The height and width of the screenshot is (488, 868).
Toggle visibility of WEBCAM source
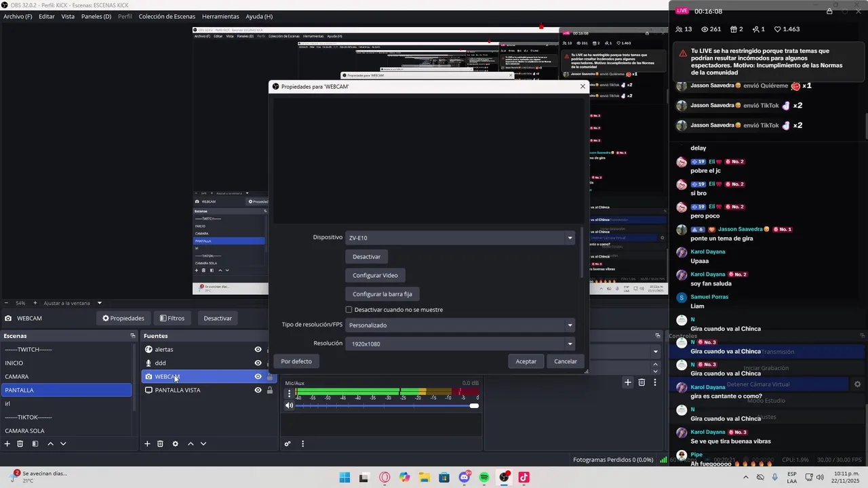[258, 377]
